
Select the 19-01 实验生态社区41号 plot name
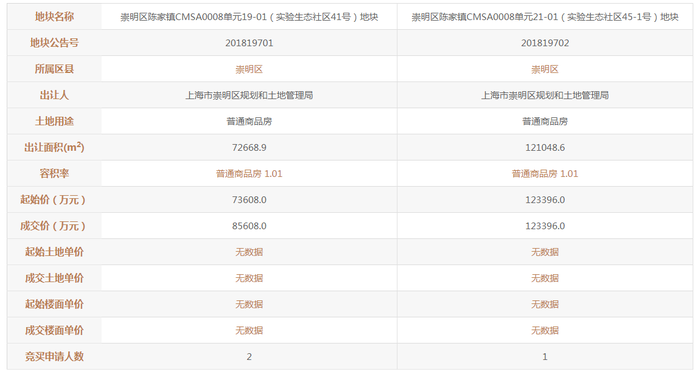coord(249,17)
